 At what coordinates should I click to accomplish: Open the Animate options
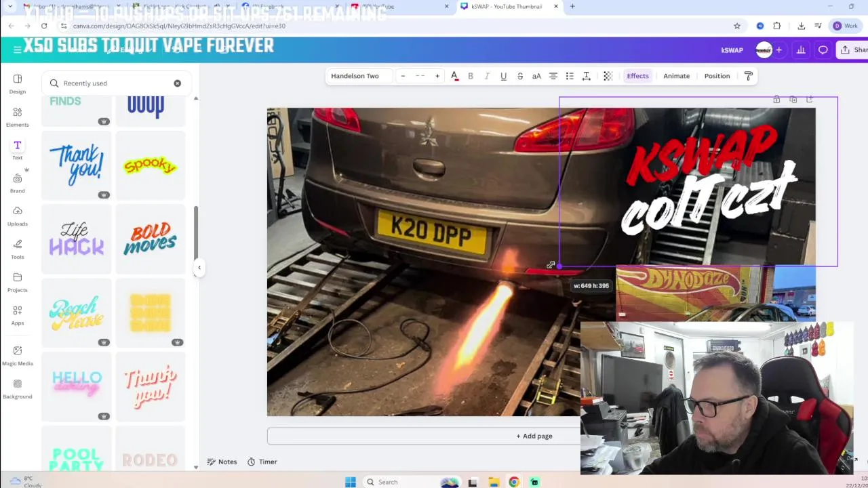coord(676,76)
